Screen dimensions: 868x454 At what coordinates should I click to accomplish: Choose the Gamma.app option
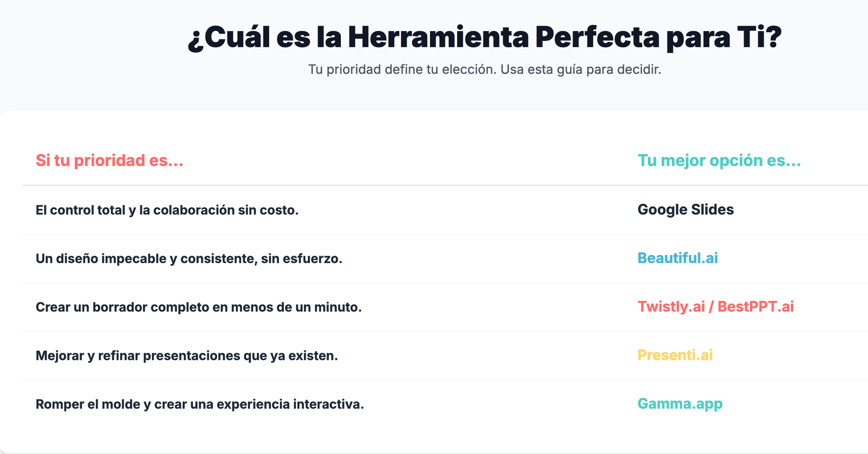(x=680, y=403)
